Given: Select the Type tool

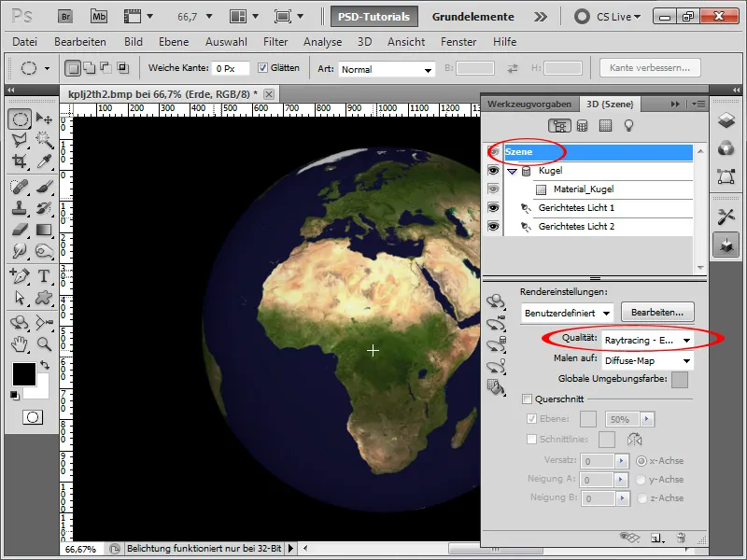Looking at the screenshot, I should [x=44, y=275].
